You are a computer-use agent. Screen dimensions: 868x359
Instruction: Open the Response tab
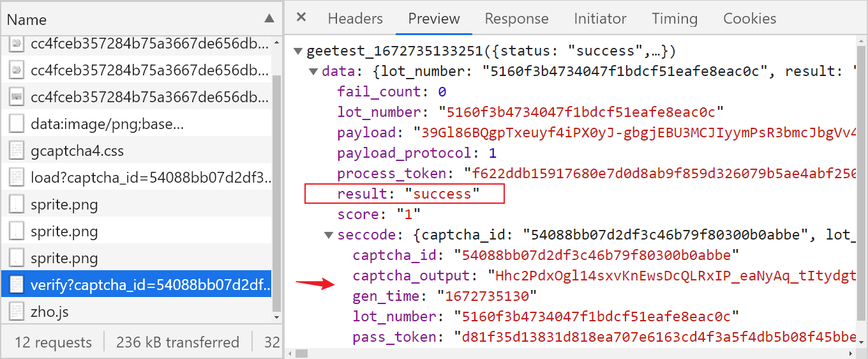coord(516,19)
